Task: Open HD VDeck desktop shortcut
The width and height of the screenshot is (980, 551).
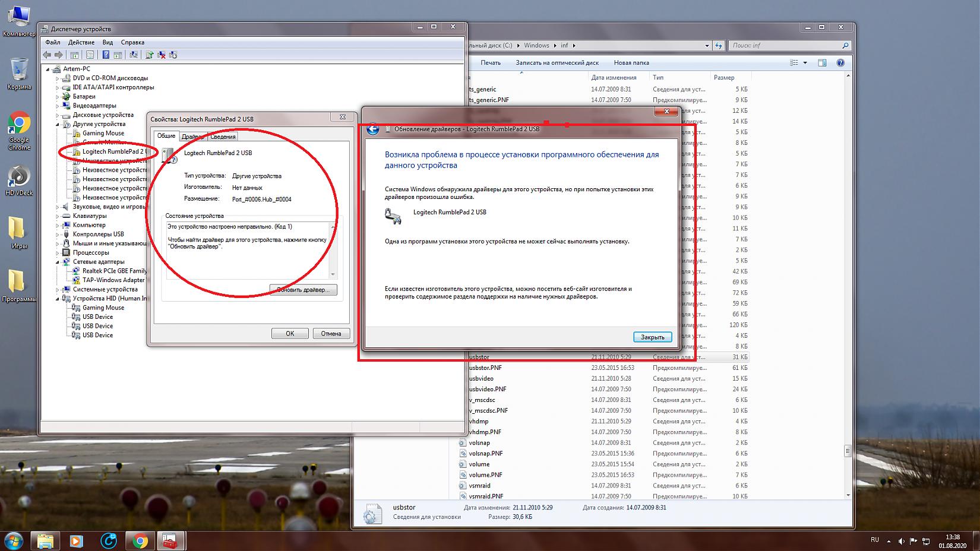Action: point(19,179)
